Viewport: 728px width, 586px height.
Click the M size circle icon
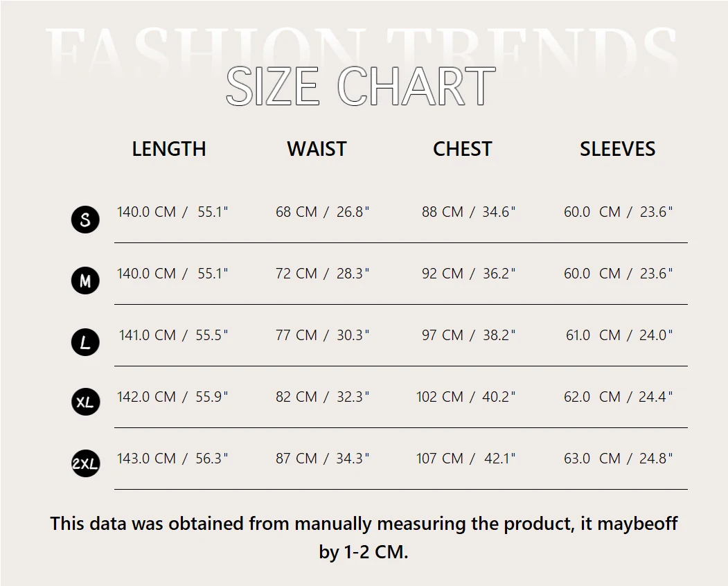pos(85,281)
